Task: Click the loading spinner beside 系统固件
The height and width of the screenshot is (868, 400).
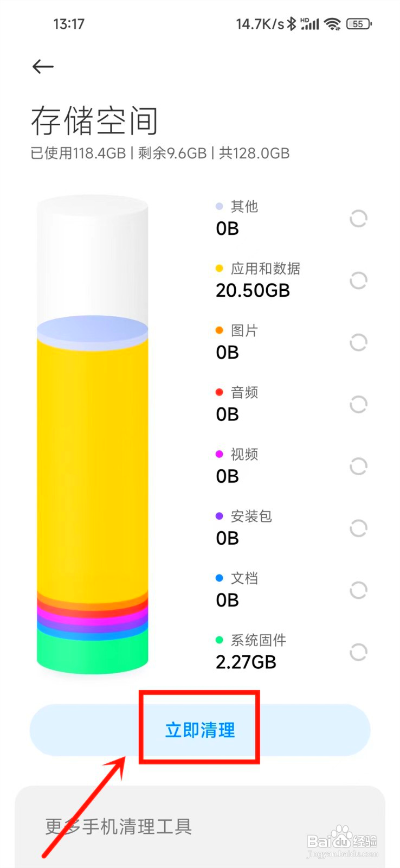Action: pyautogui.click(x=358, y=652)
